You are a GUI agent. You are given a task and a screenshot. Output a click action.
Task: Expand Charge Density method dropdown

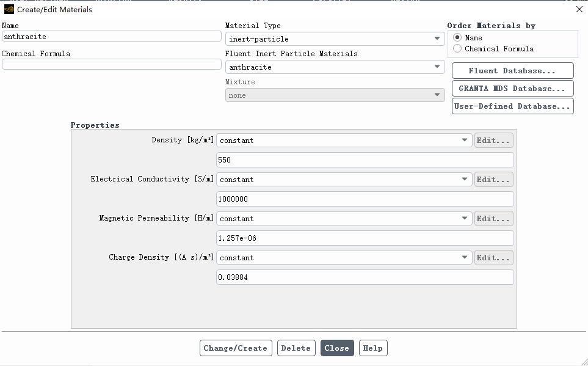tap(344, 258)
